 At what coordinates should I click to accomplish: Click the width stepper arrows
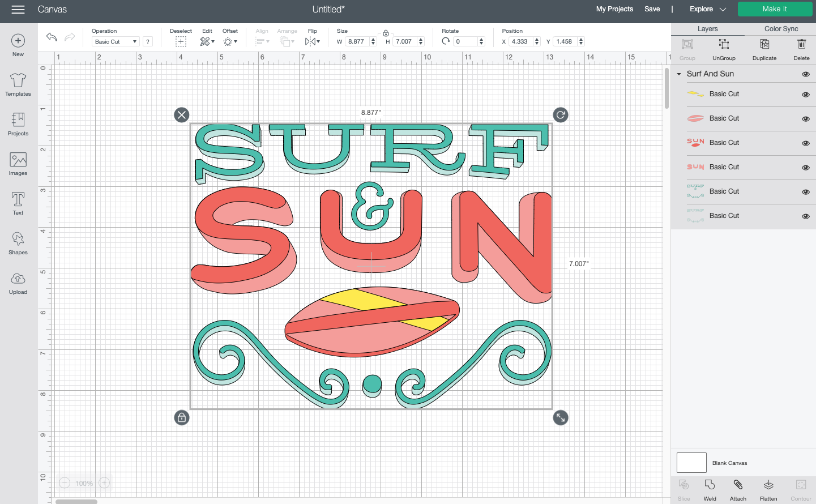(x=373, y=41)
